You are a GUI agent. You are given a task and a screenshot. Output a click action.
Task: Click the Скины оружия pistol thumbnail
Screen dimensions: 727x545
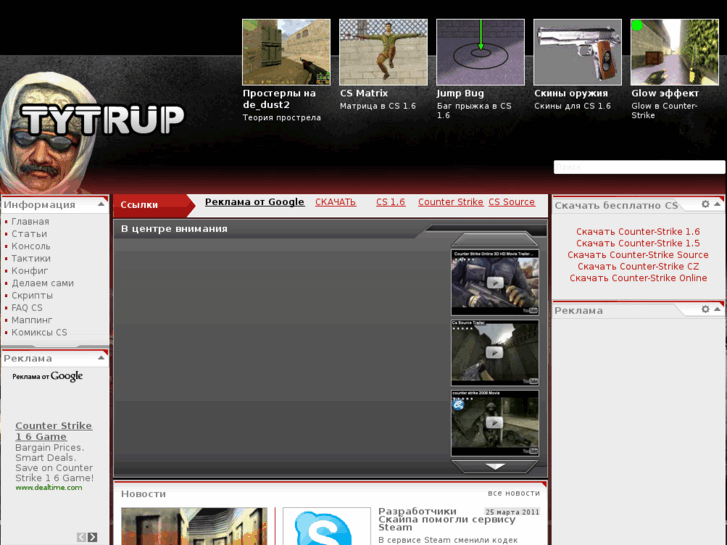[577, 52]
